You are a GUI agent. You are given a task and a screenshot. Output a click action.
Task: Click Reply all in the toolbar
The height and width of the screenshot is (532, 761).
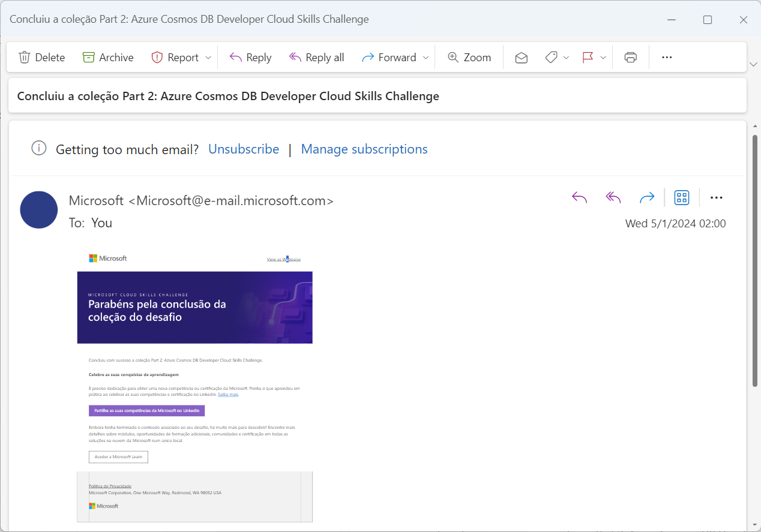pos(317,58)
